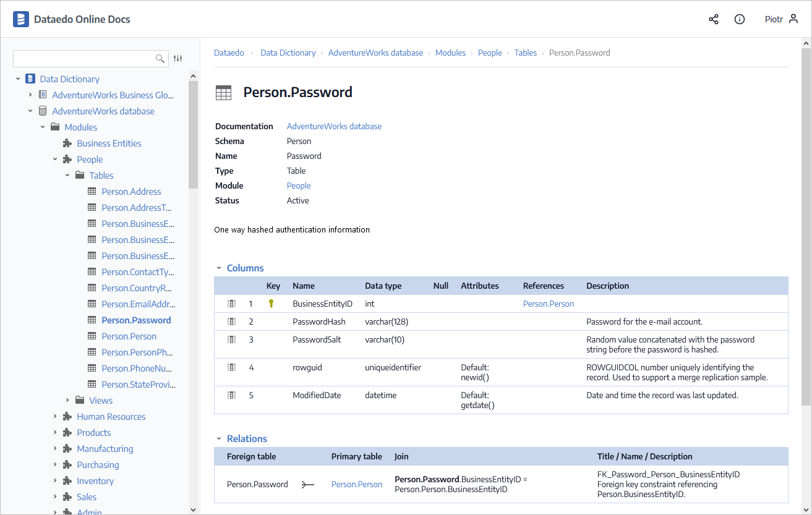The image size is (812, 515).
Task: Expand the Views folder in tree
Action: point(67,401)
